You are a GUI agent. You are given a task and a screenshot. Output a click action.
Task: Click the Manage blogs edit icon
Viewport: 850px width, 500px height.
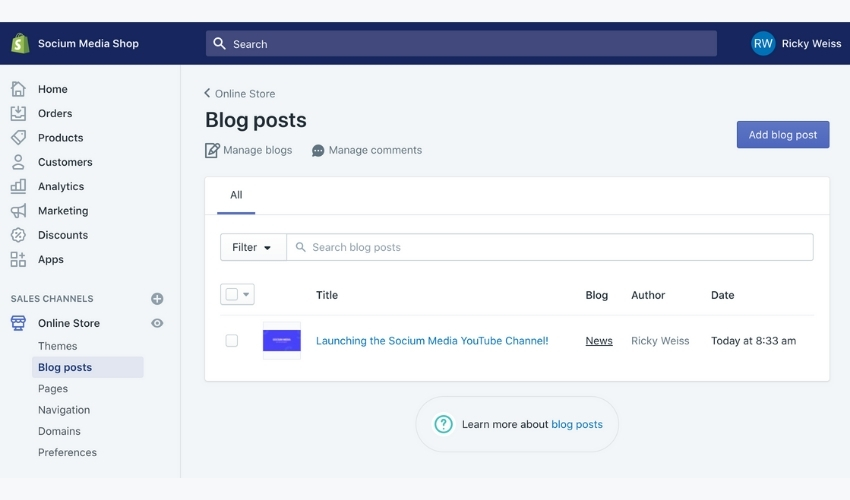[212, 150]
